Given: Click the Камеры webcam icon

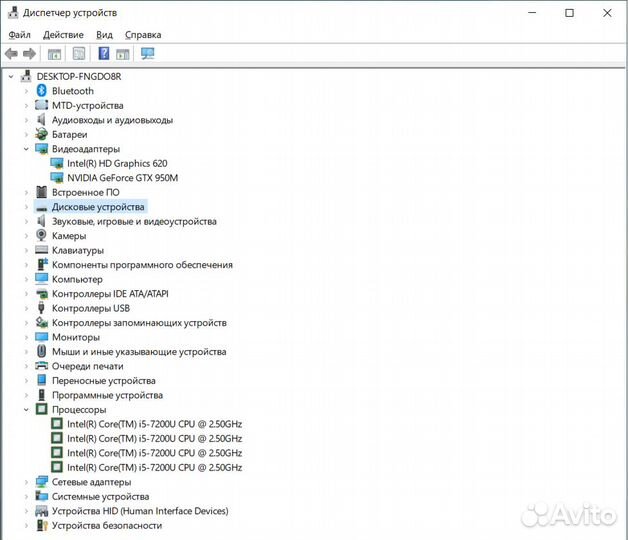Looking at the screenshot, I should tap(41, 235).
